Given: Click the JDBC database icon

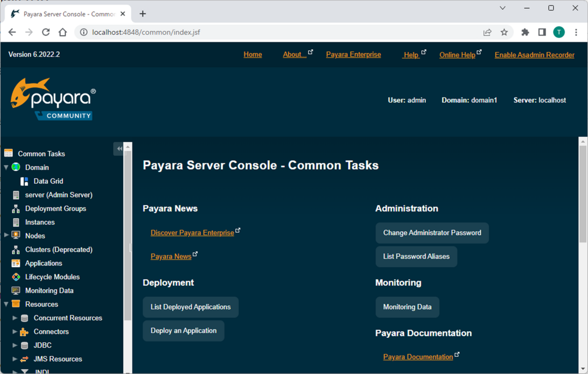Looking at the screenshot, I should click(24, 345).
